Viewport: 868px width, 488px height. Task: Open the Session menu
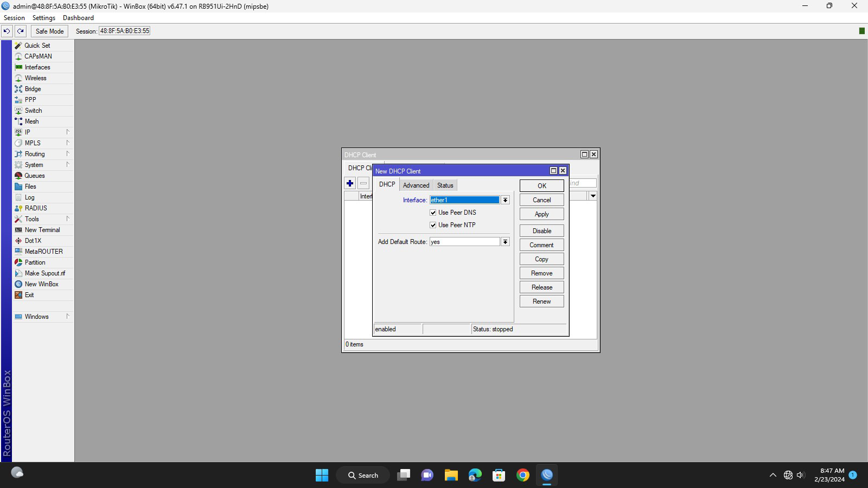pyautogui.click(x=14, y=18)
